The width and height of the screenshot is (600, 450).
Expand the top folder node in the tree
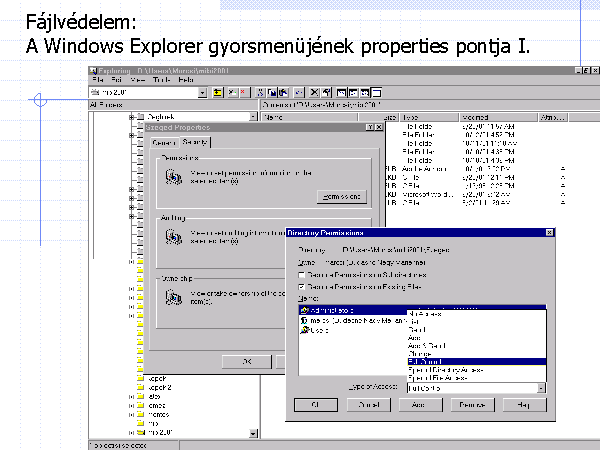pyautogui.click(x=131, y=117)
